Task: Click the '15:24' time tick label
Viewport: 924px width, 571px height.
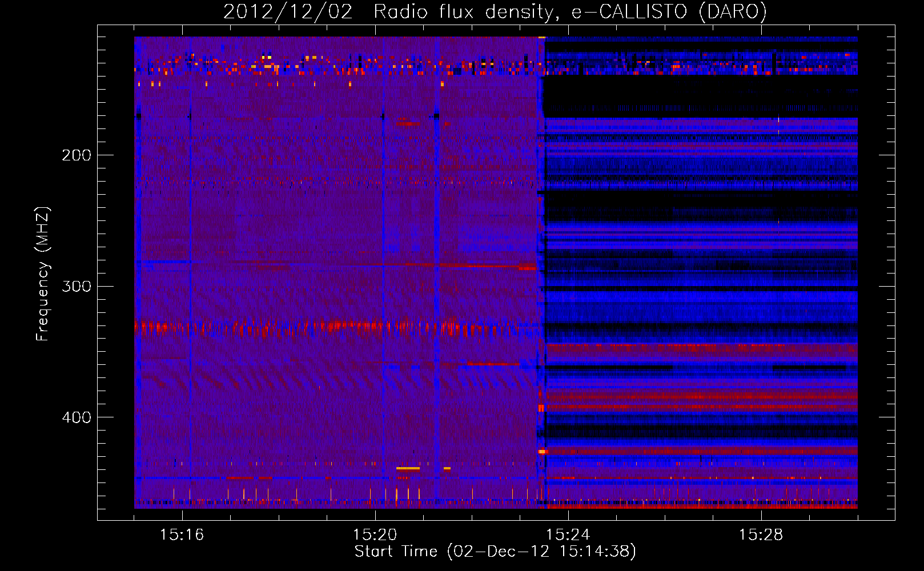Action: [568, 535]
